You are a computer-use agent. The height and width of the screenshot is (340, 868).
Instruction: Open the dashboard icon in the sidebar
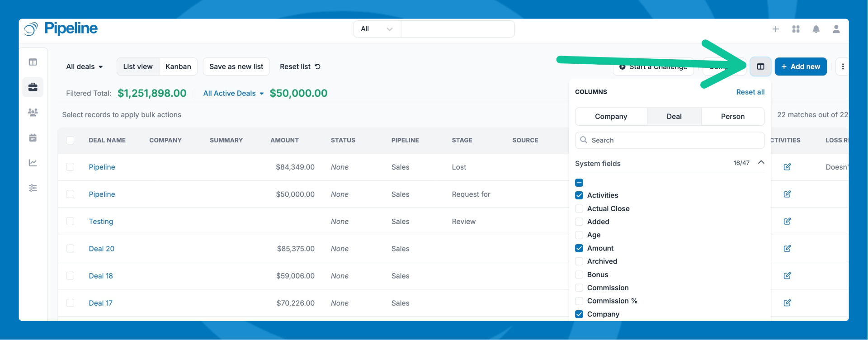click(33, 62)
